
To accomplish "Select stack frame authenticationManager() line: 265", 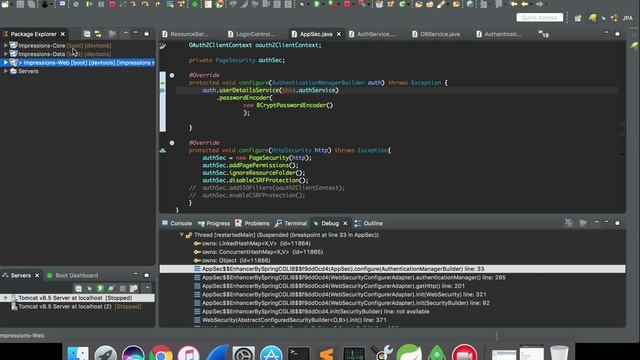I will click(x=350, y=278).
